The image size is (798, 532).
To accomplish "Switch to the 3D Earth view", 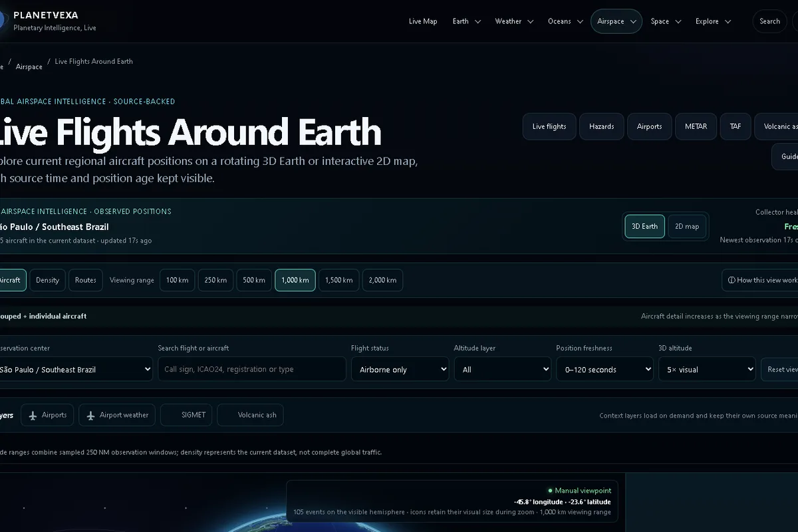I will click(x=644, y=226).
